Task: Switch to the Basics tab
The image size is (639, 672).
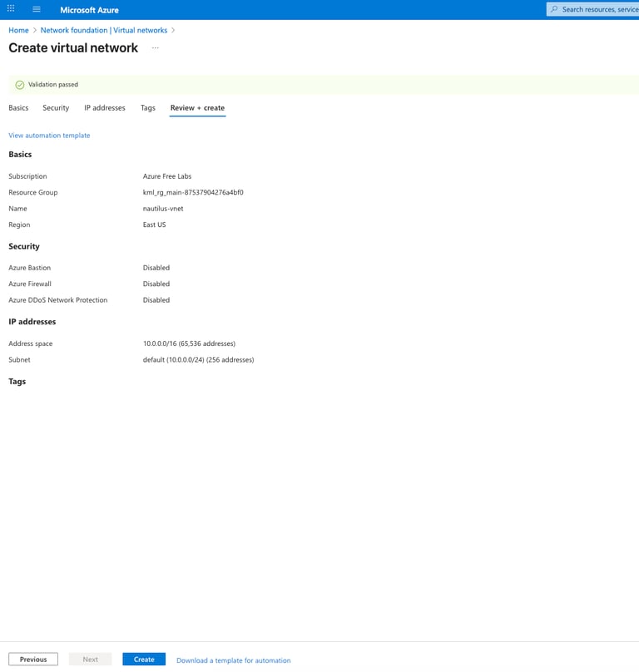Action: coord(18,108)
